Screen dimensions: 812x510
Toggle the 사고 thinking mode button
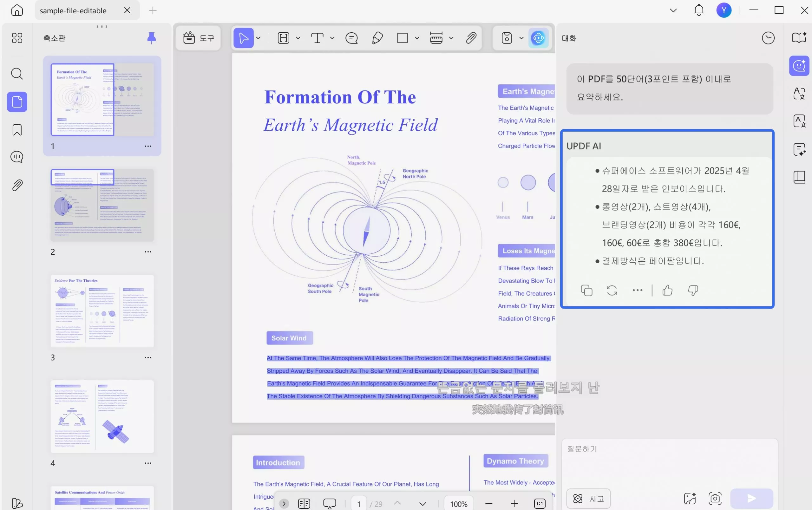588,498
